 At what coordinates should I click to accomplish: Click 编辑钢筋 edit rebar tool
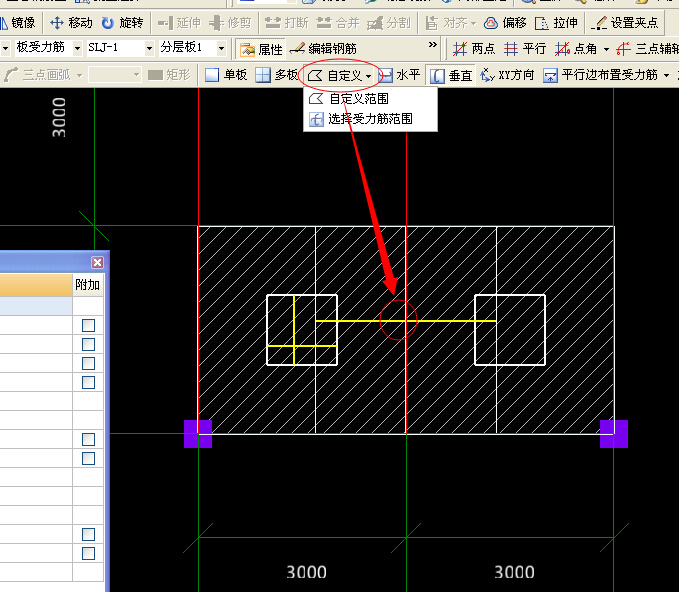click(323, 49)
